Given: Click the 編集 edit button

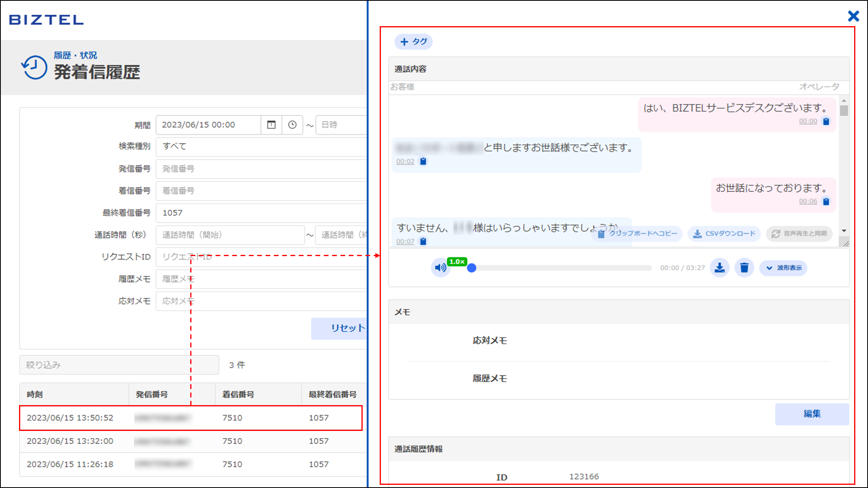Looking at the screenshot, I should pos(812,414).
